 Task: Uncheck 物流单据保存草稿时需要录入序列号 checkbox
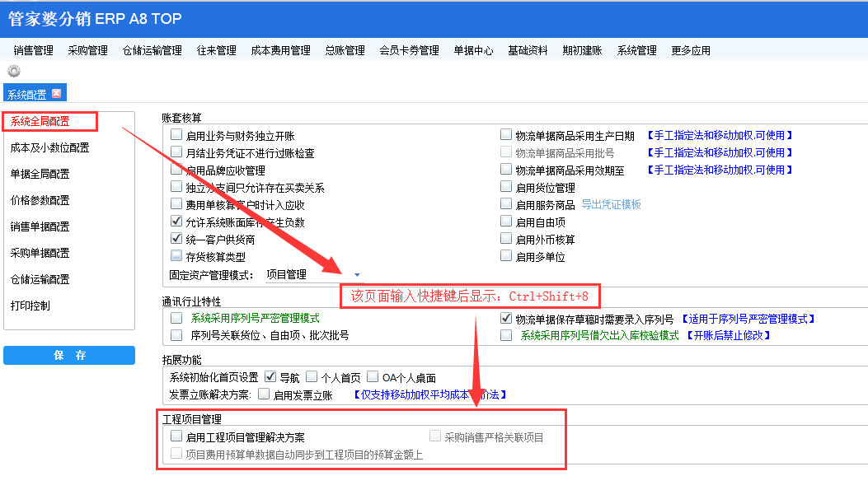point(506,318)
